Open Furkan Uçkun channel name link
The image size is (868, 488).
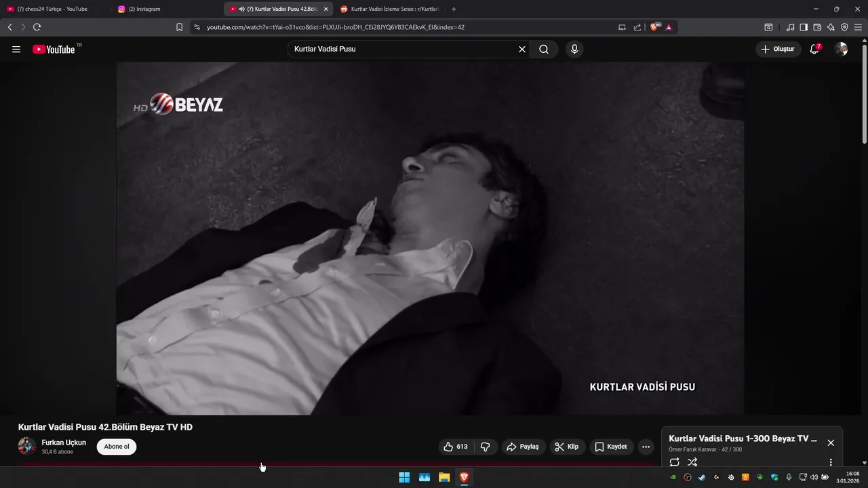click(64, 443)
